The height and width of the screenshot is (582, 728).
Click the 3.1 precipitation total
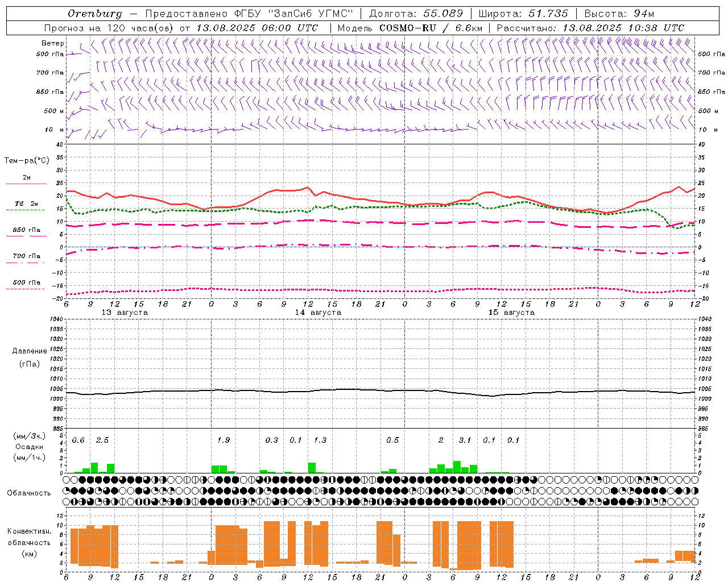click(x=465, y=440)
